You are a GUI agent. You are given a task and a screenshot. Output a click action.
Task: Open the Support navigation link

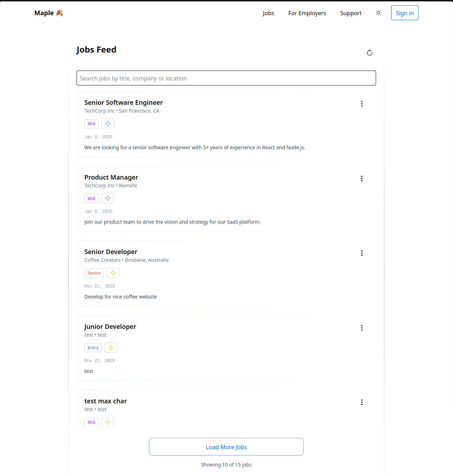tap(351, 13)
